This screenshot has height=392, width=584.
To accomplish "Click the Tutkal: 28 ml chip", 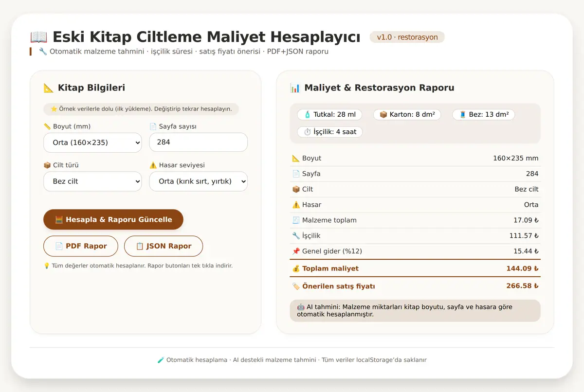I will coord(329,115).
